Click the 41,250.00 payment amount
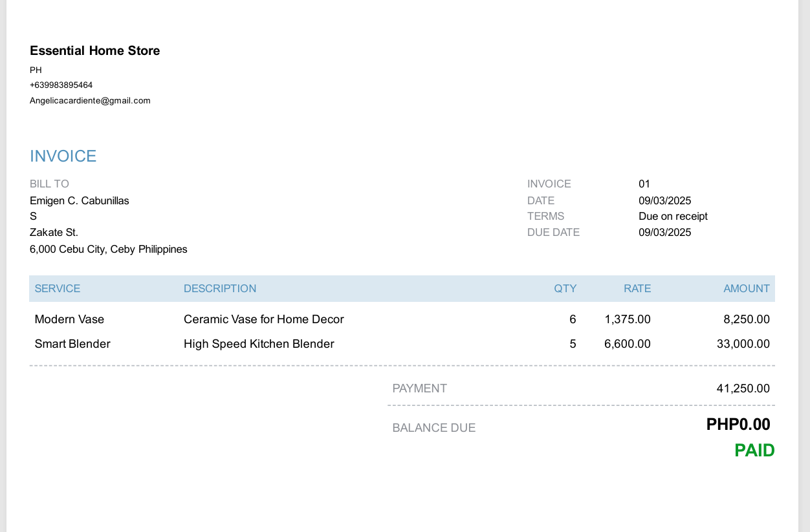The width and height of the screenshot is (810, 532). (743, 388)
